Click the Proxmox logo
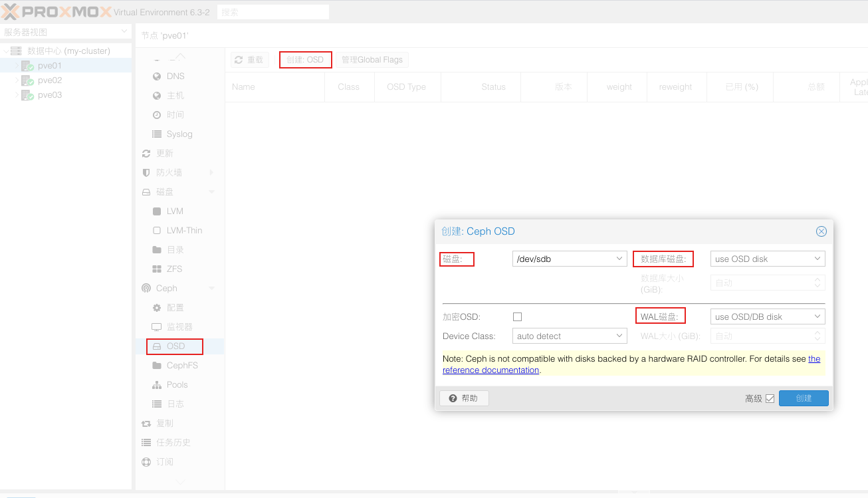This screenshot has width=868, height=498. tap(56, 11)
